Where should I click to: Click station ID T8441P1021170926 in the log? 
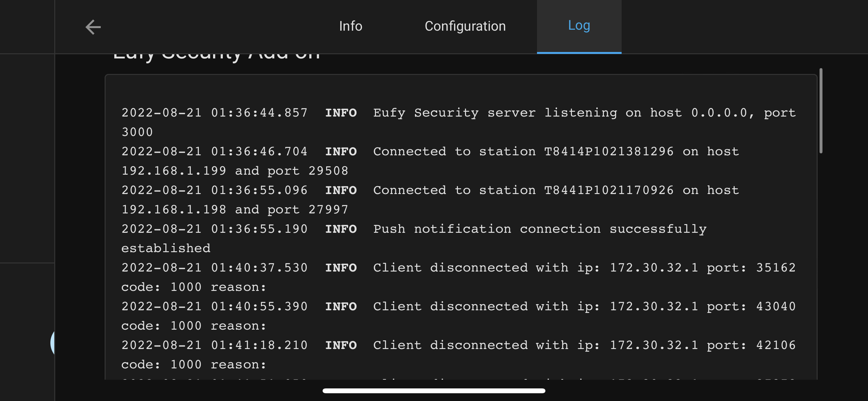click(x=609, y=190)
